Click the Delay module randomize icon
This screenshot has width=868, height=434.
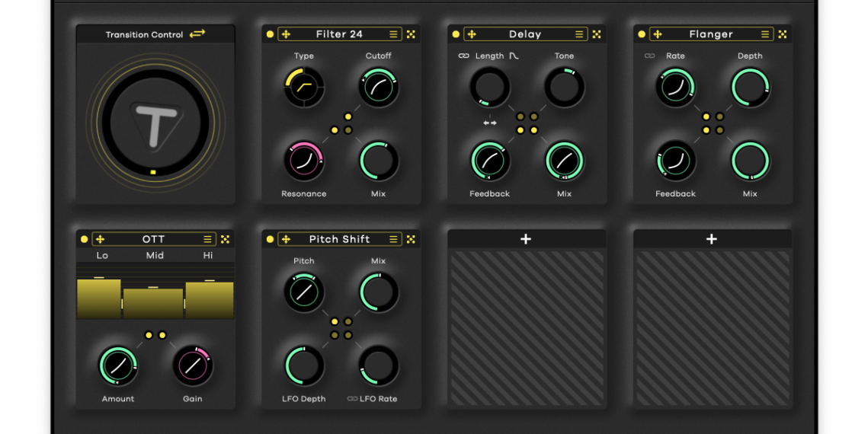coord(597,34)
